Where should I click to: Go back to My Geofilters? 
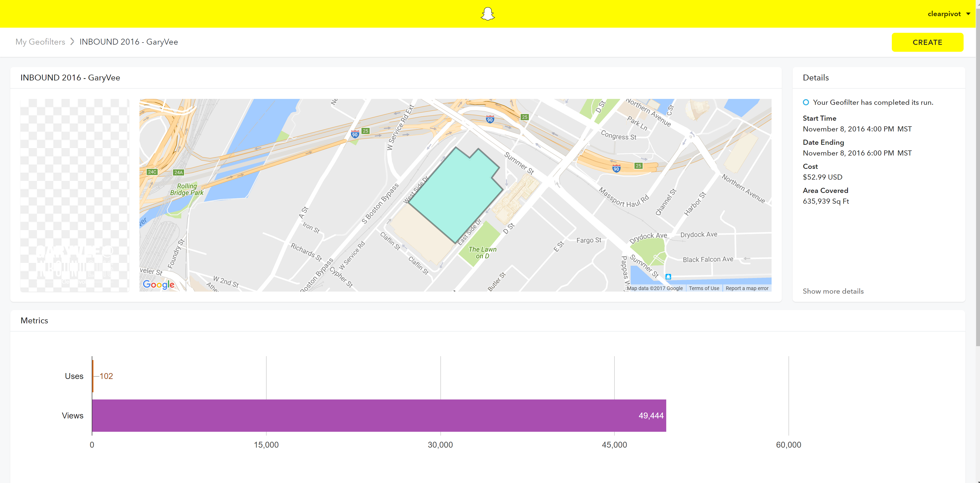pos(40,42)
